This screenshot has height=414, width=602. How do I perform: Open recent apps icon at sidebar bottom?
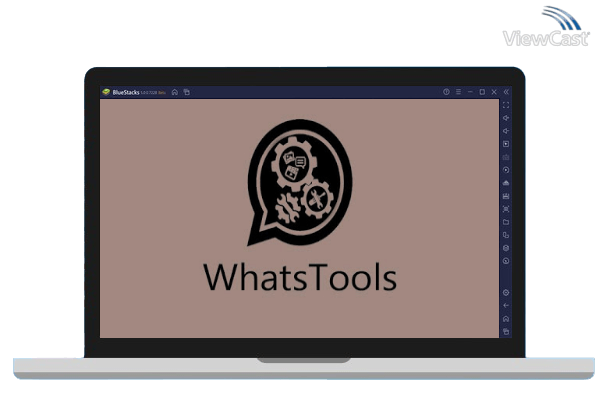[506, 331]
